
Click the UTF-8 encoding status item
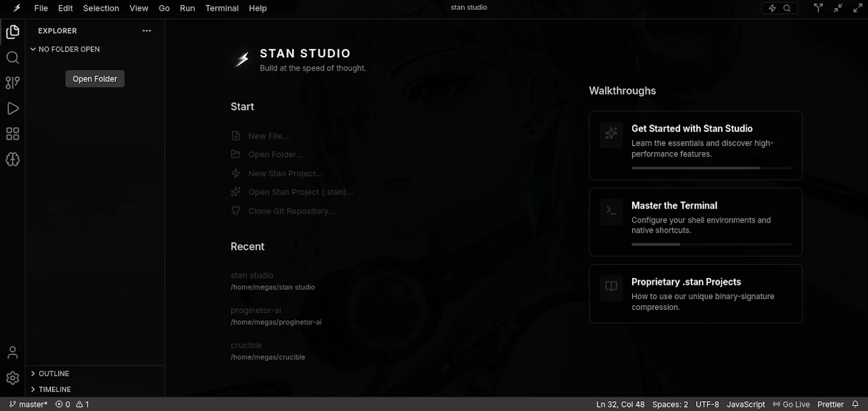[x=707, y=404]
